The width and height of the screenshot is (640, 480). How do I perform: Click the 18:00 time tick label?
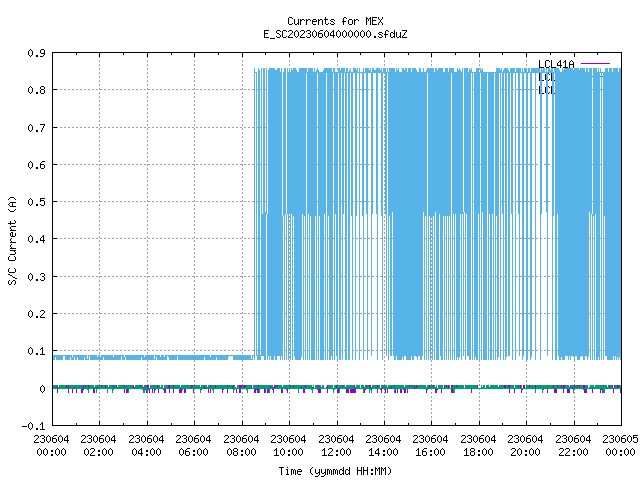(x=478, y=452)
